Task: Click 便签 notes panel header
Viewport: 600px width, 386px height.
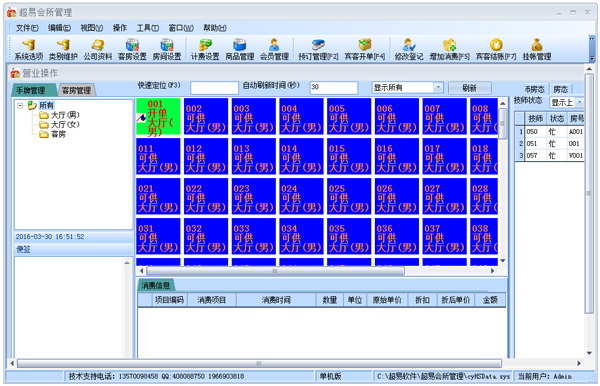Action: [73, 249]
